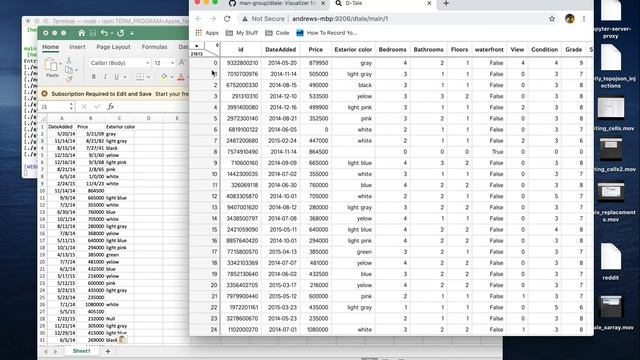The image size is (640, 360).
Task: Open the My Stuff bookmarks folder
Action: 242,33
